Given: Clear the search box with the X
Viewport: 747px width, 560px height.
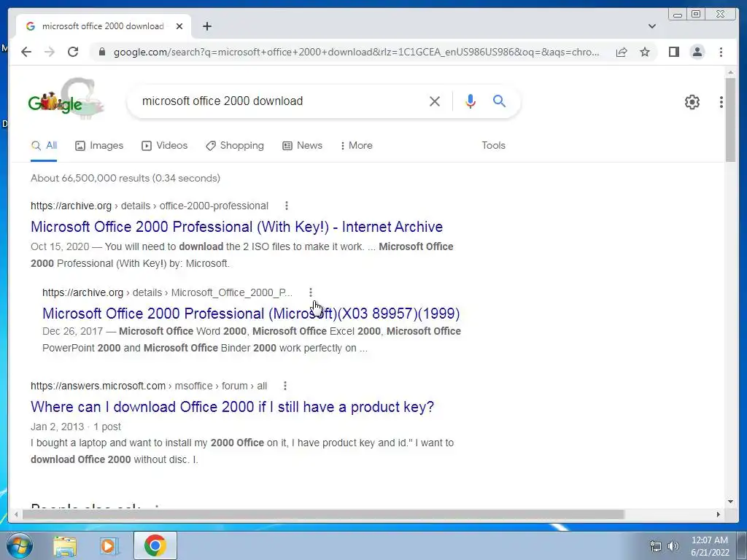Looking at the screenshot, I should (x=435, y=101).
